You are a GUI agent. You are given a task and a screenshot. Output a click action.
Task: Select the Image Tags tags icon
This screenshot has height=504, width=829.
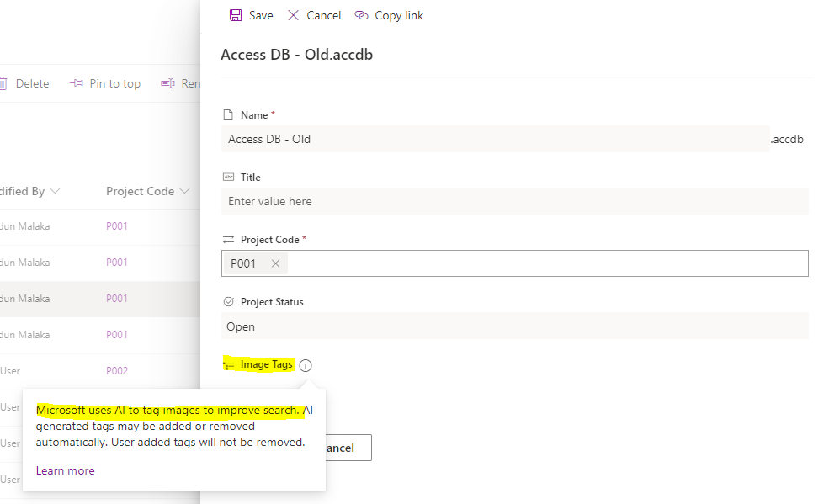pyautogui.click(x=228, y=365)
